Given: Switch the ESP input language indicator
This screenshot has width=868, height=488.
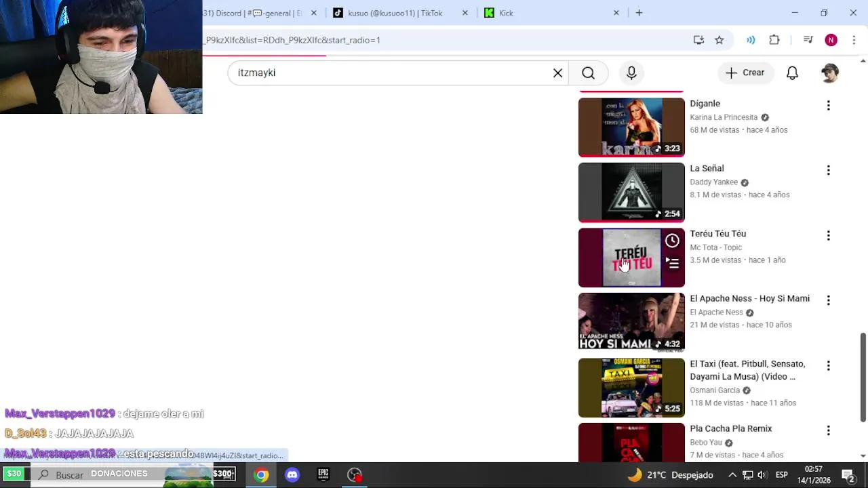Looking at the screenshot, I should coord(781,475).
